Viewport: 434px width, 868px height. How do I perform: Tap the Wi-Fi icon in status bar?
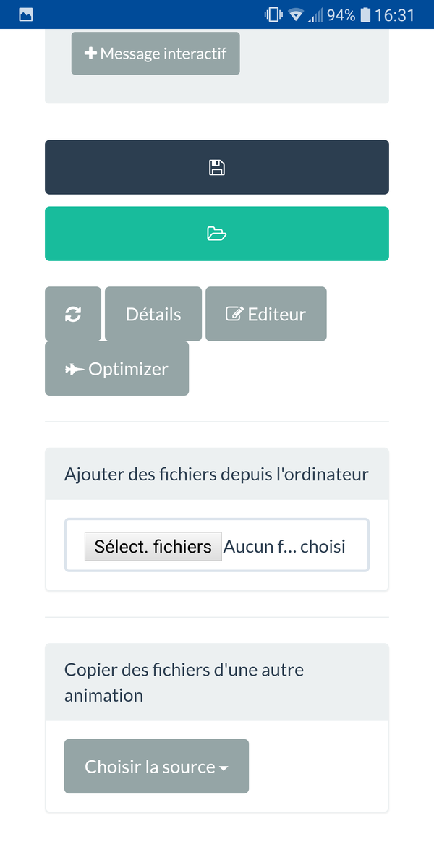295,14
